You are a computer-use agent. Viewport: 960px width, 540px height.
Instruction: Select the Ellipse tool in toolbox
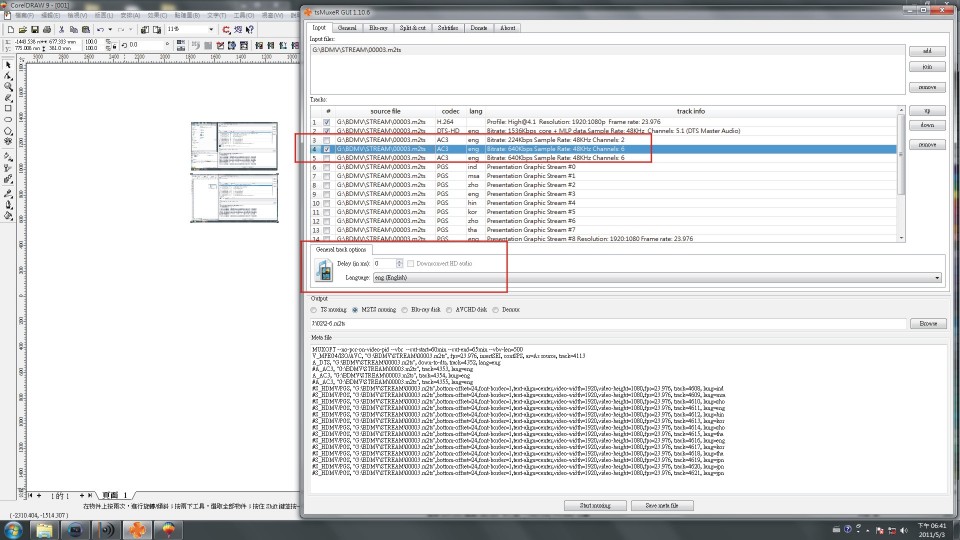pos(8,120)
